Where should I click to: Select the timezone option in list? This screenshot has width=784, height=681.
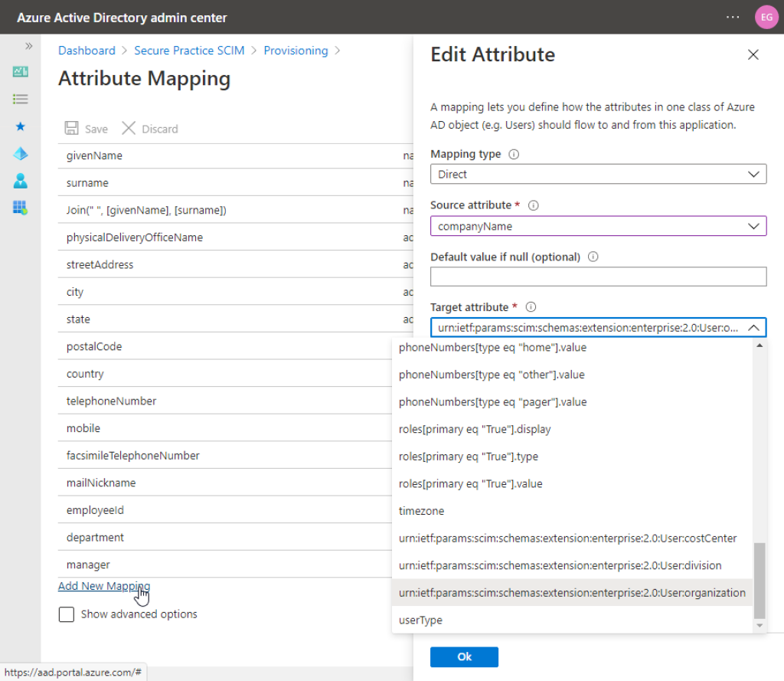coord(421,511)
